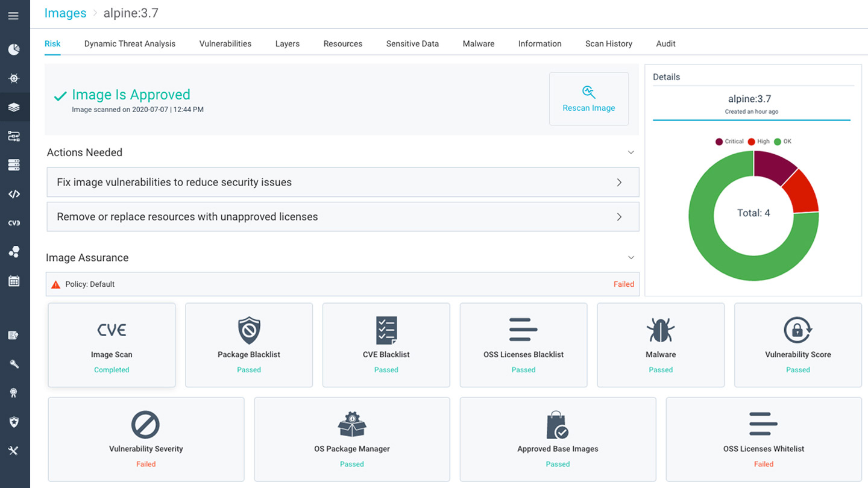Click the Package Blacklist shield icon
The width and height of the screenshot is (868, 488).
(x=249, y=330)
